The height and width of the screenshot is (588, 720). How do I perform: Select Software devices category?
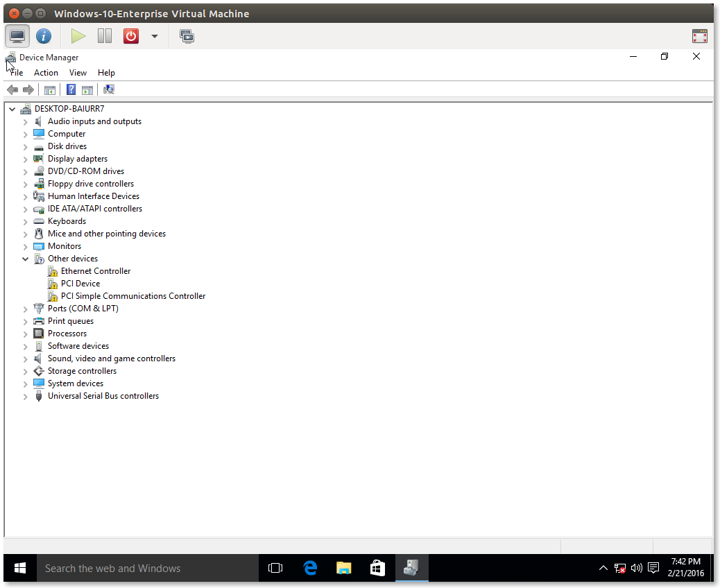tap(78, 345)
